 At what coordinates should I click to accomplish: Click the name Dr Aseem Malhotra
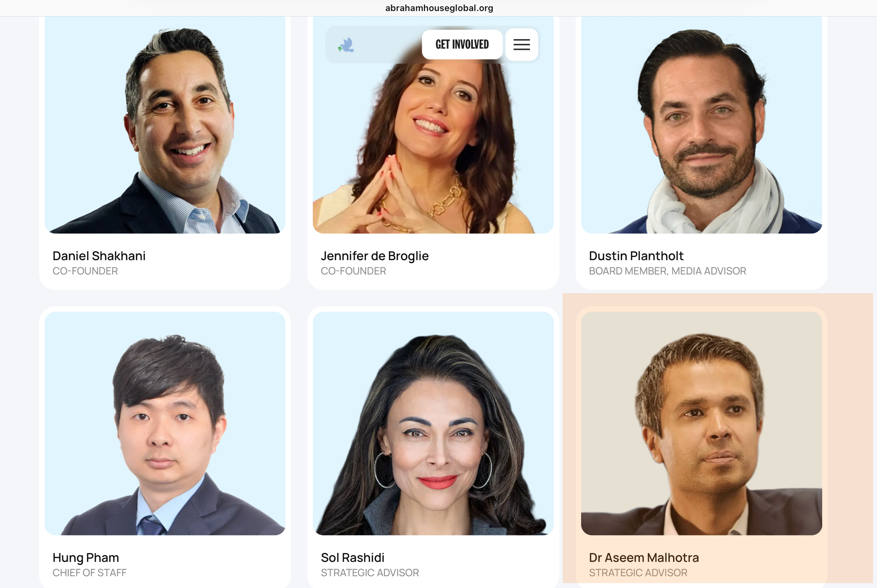pos(644,557)
